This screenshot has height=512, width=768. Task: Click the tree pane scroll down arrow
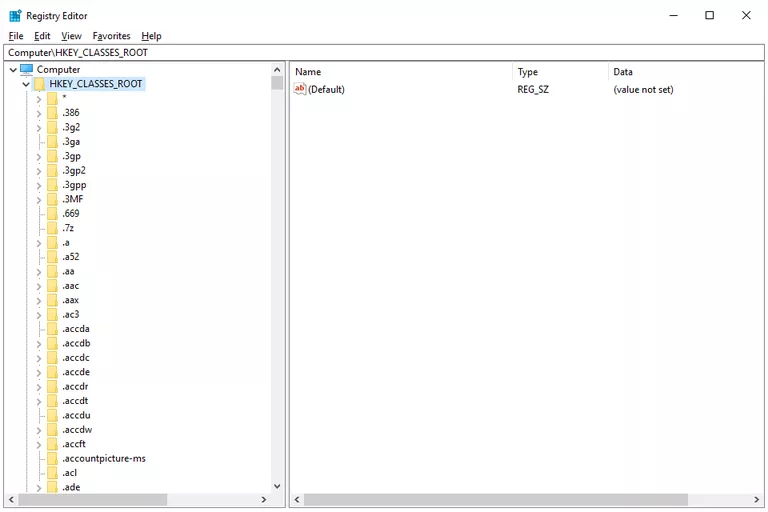(277, 487)
